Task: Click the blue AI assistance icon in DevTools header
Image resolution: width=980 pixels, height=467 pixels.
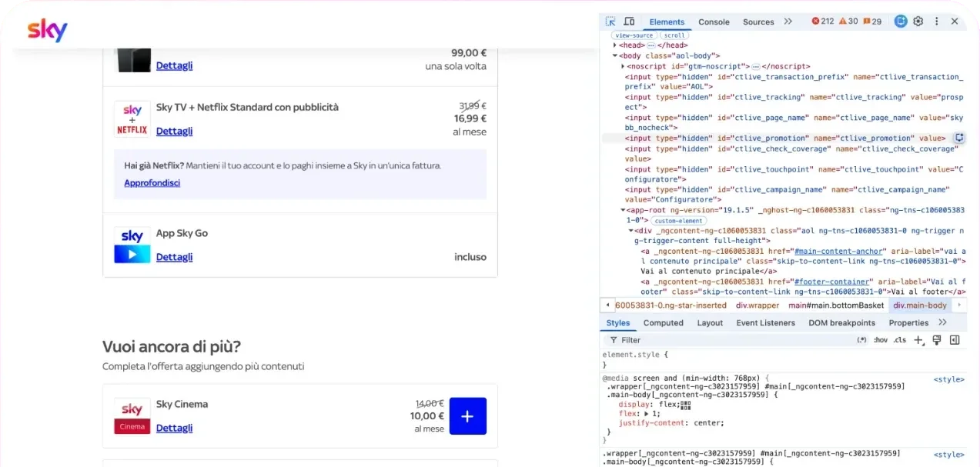Action: 901,22
